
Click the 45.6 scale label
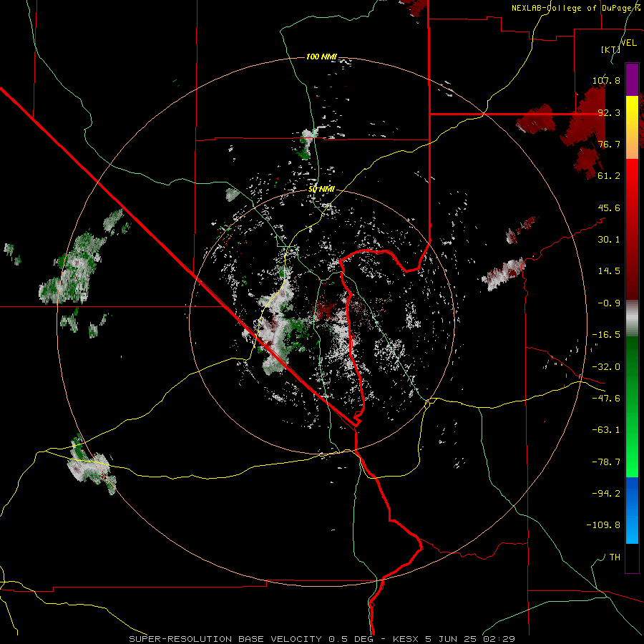609,208
